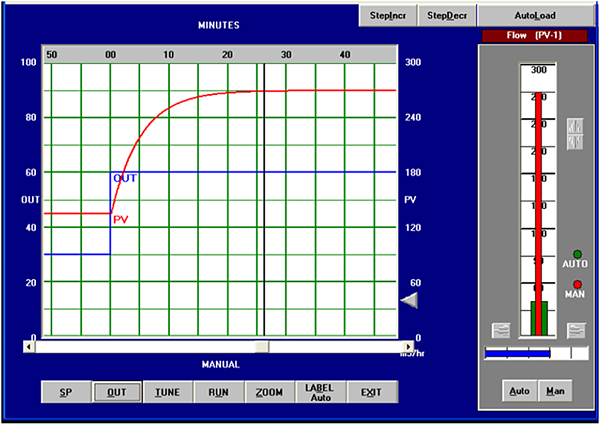Switch controller to Man mode button
Viewport: 600px width, 424px height.
pos(555,391)
